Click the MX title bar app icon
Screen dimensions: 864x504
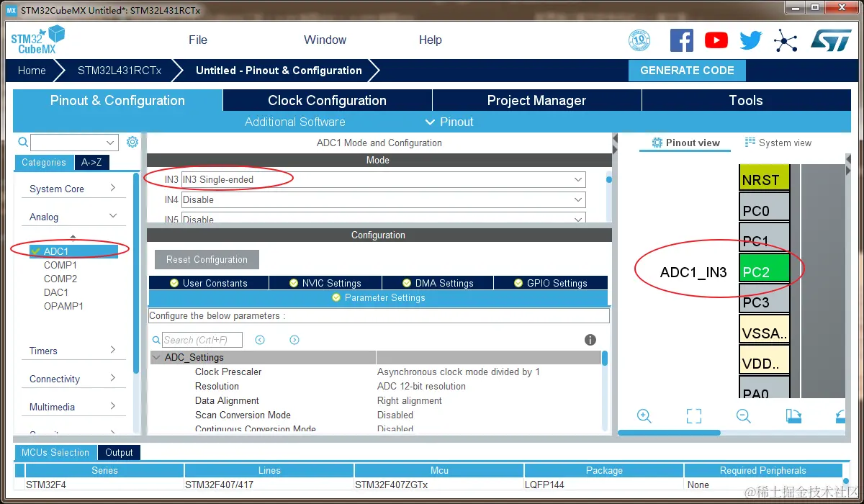11,10
